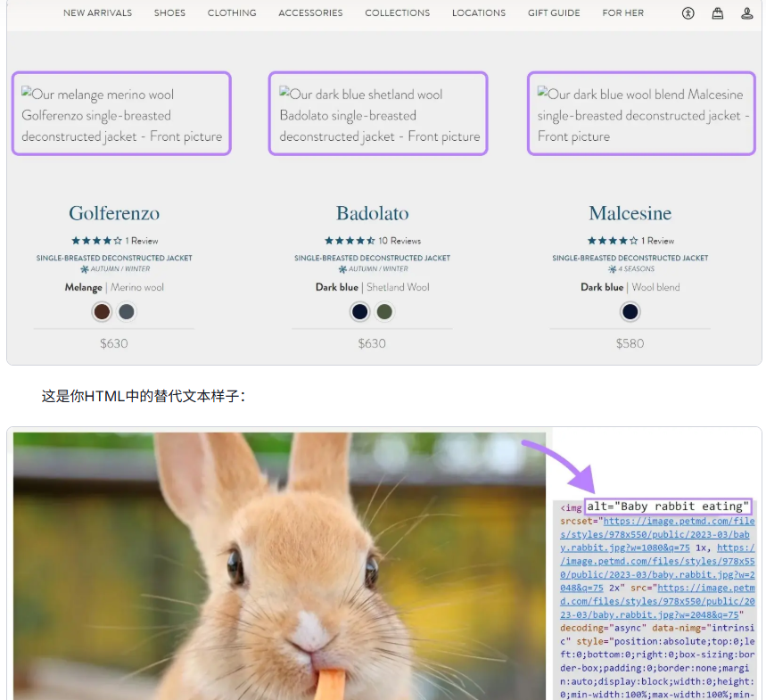This screenshot has width=766, height=700.
Task: Open the Malcesine product title
Action: tap(630, 213)
